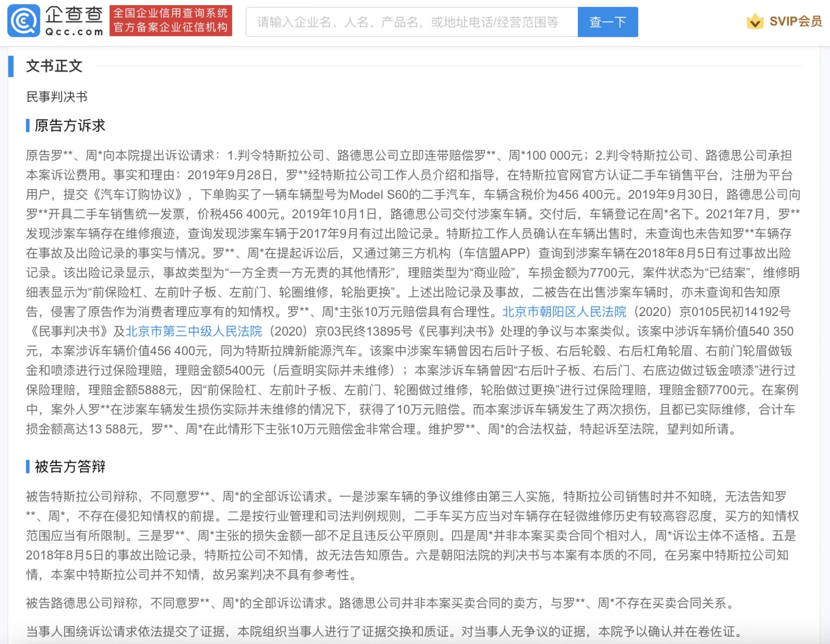The width and height of the screenshot is (830, 644).
Task: Click the paragraph starting 被告特斯拉公司辩称
Action: tap(413, 536)
